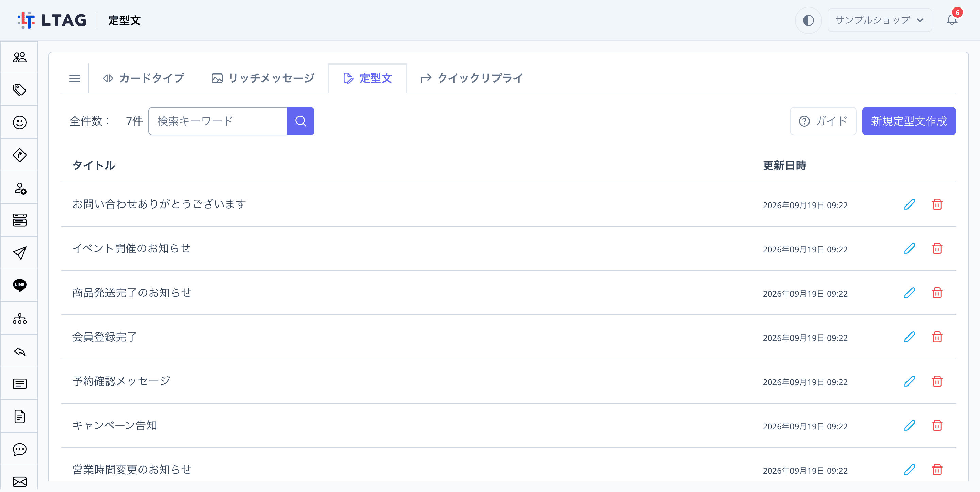Switch to the クイックリプライ tab
This screenshot has height=492, width=980.
(472, 78)
